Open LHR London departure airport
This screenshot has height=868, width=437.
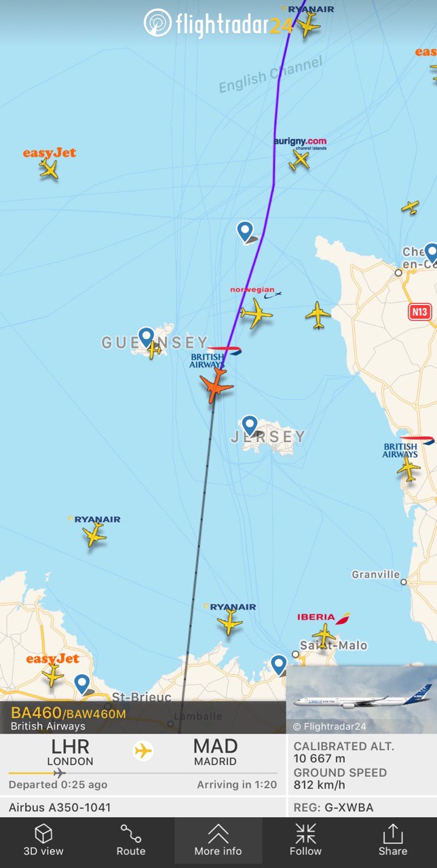pyautogui.click(x=70, y=752)
